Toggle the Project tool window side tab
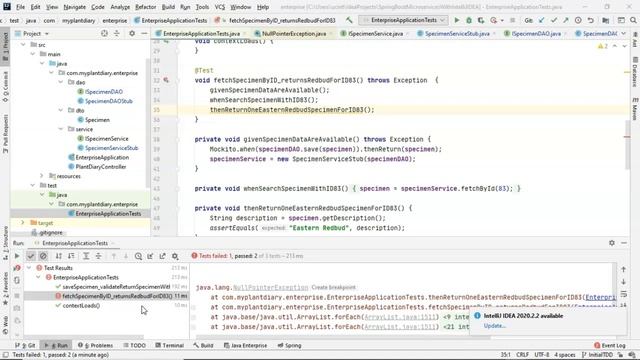The image size is (640, 360). [x=5, y=46]
